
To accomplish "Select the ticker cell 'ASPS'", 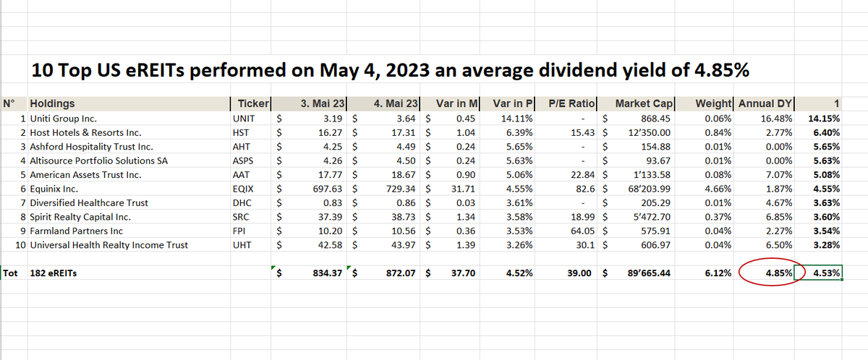I will click(x=250, y=160).
